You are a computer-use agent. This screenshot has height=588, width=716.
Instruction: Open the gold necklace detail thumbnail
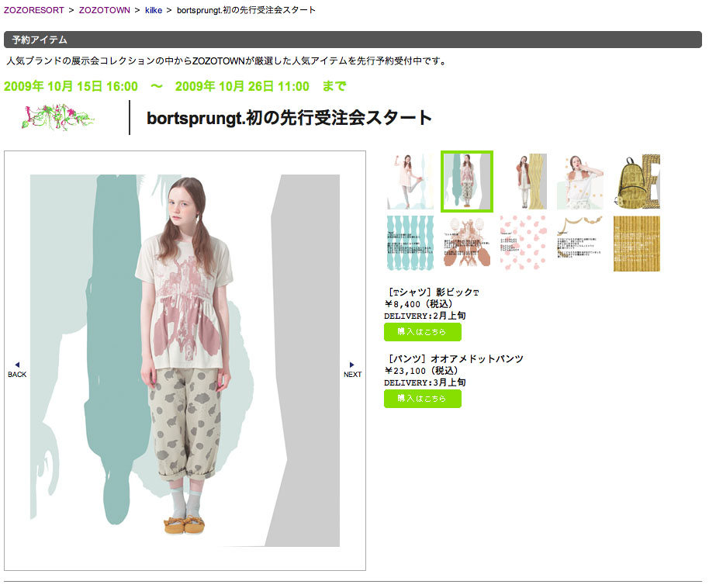tap(580, 244)
